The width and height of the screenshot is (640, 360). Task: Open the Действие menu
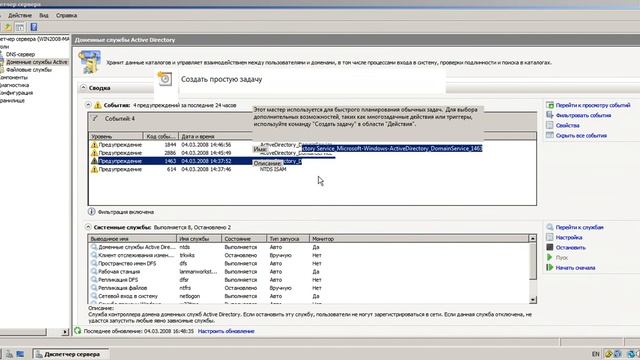coord(20,16)
